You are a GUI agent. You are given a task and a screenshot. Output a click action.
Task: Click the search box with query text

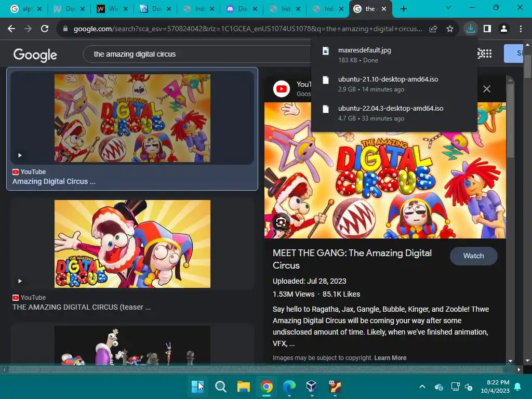(x=197, y=54)
